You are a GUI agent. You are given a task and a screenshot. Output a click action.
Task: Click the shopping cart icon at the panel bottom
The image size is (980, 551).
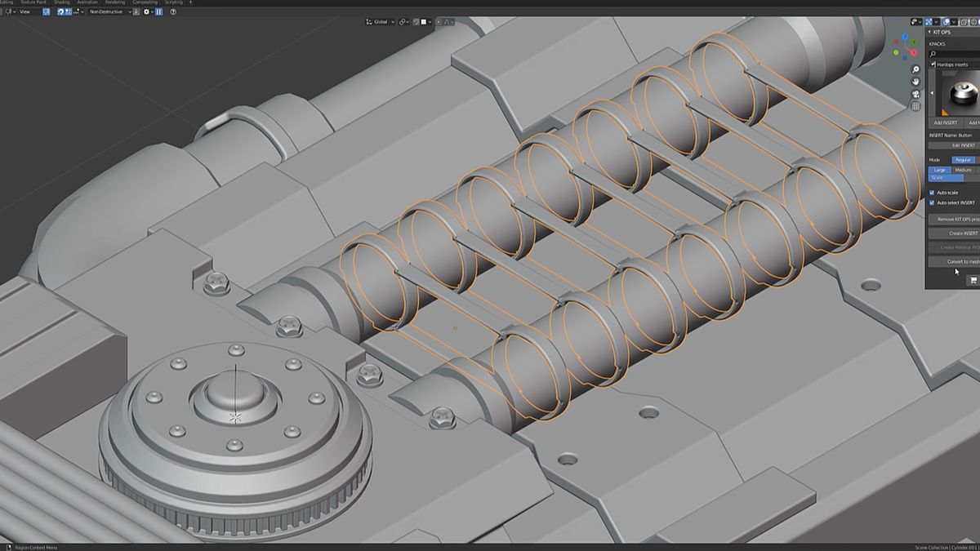click(972, 279)
